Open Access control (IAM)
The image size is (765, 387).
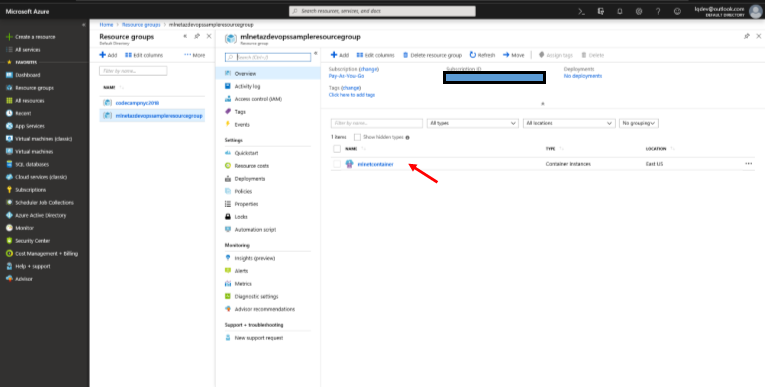[x=258, y=99]
